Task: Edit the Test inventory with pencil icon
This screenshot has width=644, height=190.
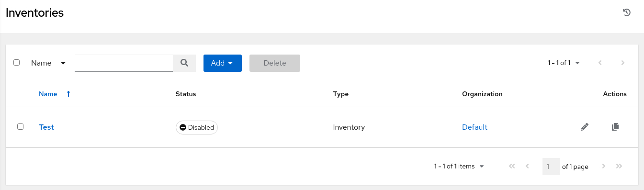Action: coord(584,127)
